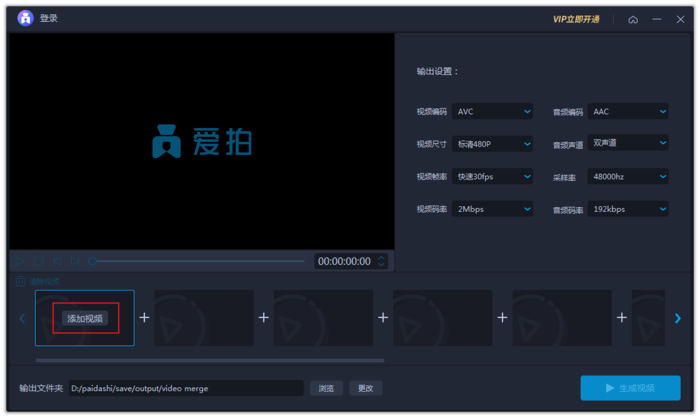Open the 登录 login link
This screenshot has width=700, height=418.
(49, 18)
